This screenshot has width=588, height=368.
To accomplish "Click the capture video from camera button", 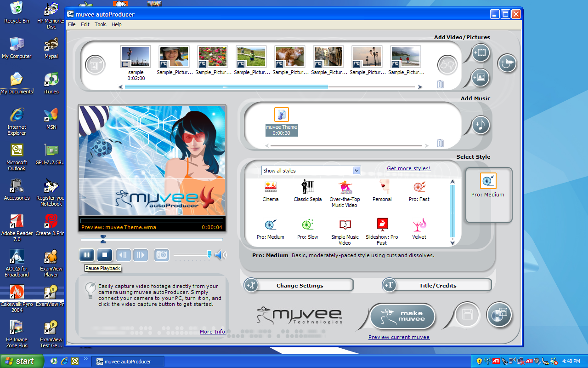I will (x=507, y=63).
